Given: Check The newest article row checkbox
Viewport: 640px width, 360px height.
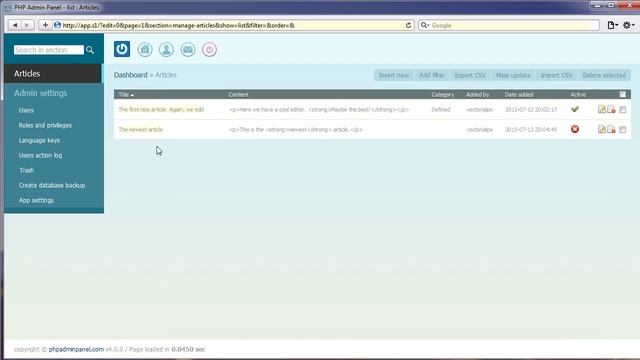Looking at the screenshot, I should tap(622, 129).
